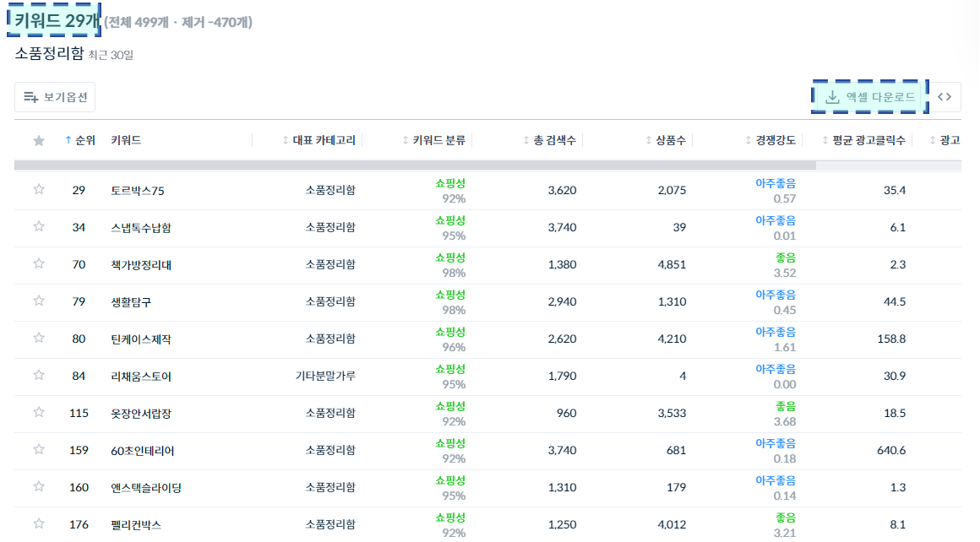Open keyword 책가방정리대

click(141, 265)
